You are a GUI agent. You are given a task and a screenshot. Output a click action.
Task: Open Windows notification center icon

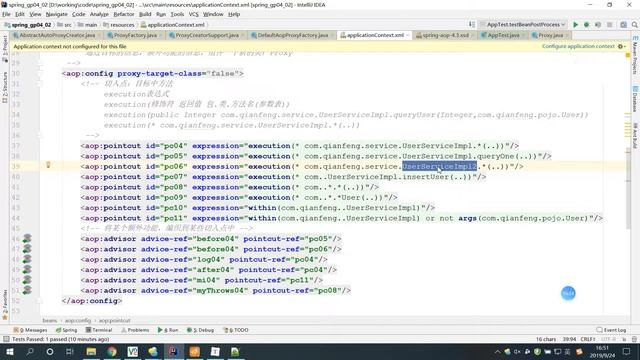coord(627,351)
